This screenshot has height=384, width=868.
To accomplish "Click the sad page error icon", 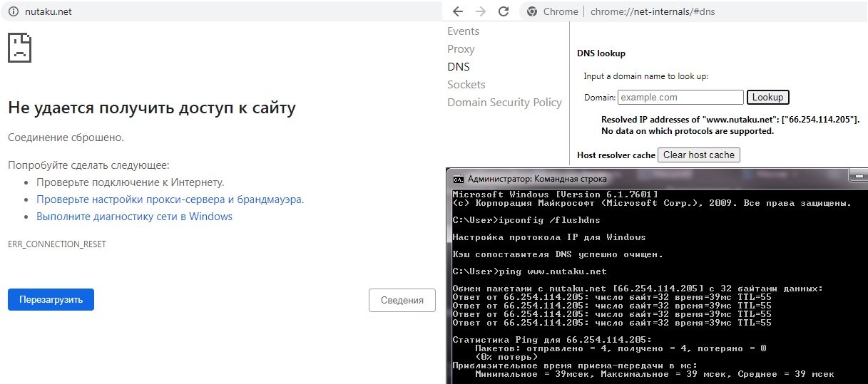I will pos(19,48).
